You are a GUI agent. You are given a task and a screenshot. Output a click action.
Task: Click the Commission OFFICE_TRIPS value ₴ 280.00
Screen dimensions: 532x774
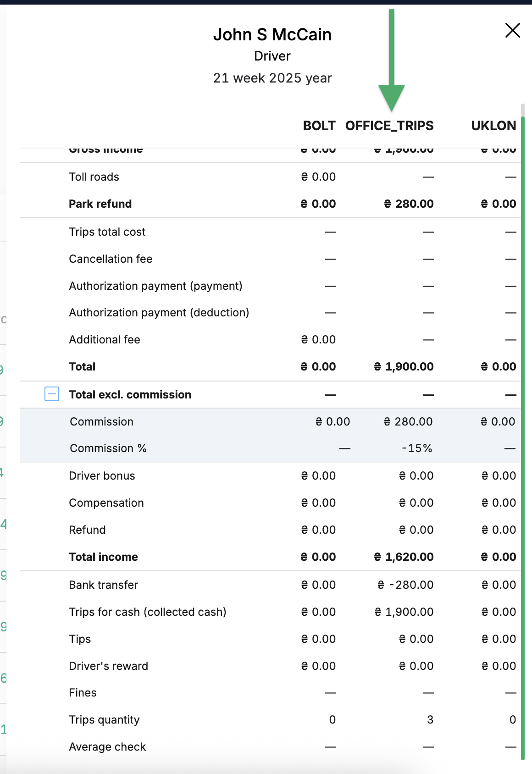[408, 422]
